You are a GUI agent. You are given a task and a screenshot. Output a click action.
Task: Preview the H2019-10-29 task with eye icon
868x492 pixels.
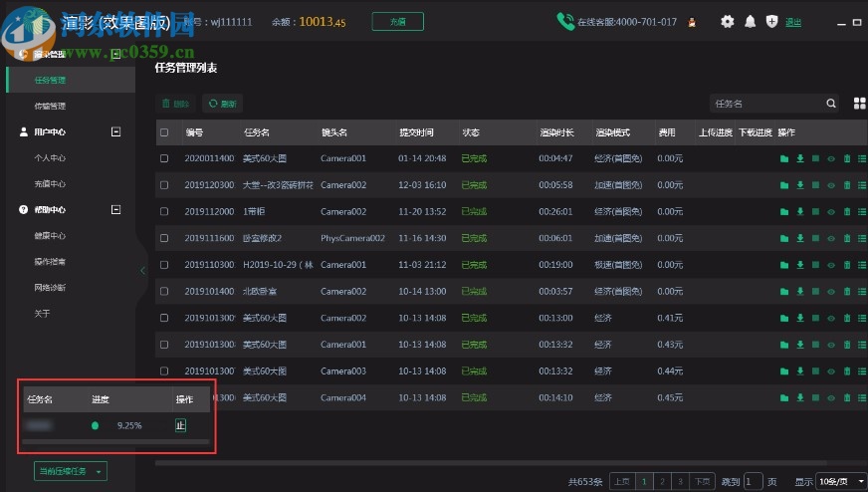click(831, 265)
